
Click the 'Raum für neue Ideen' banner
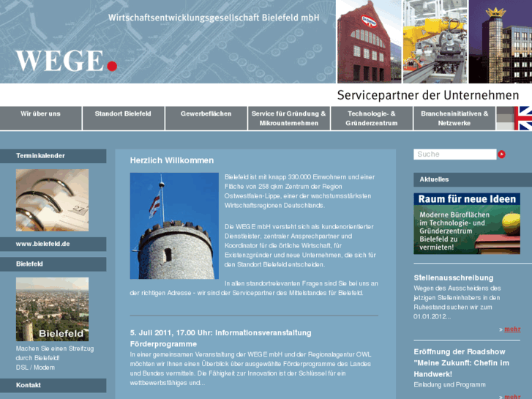(x=467, y=223)
